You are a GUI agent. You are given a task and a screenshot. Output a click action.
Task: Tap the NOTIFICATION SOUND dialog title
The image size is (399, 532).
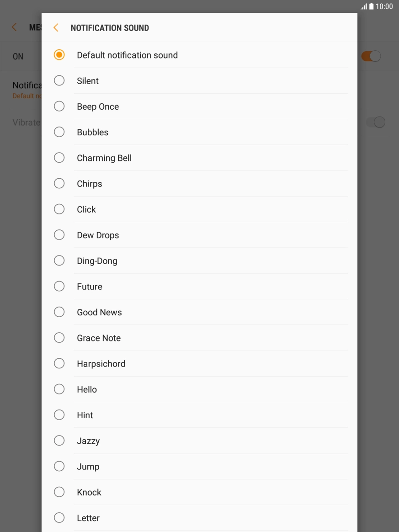[110, 28]
